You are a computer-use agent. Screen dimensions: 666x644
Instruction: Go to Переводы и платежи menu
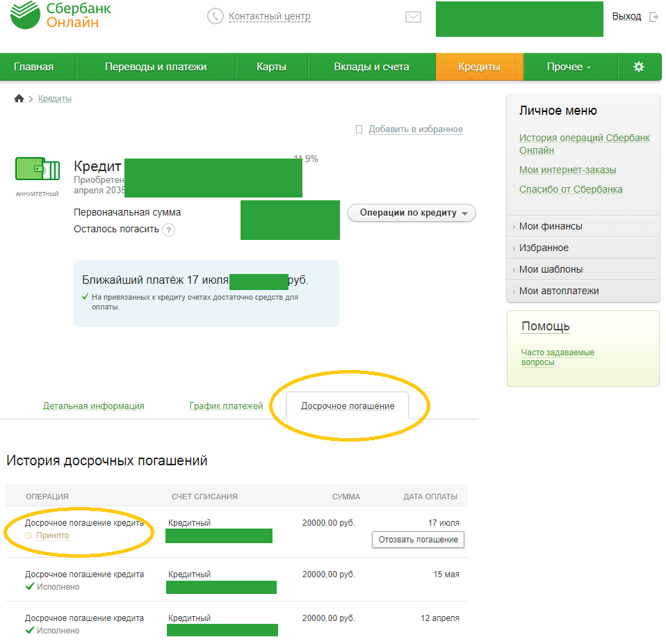[x=156, y=67]
